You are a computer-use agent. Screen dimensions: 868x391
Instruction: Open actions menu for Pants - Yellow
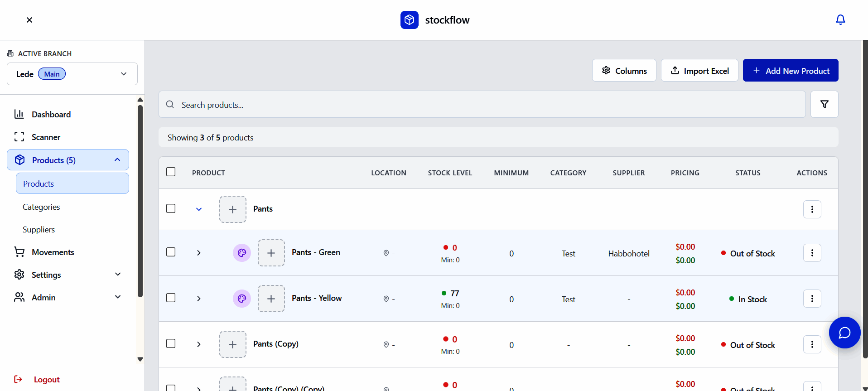tap(812, 299)
